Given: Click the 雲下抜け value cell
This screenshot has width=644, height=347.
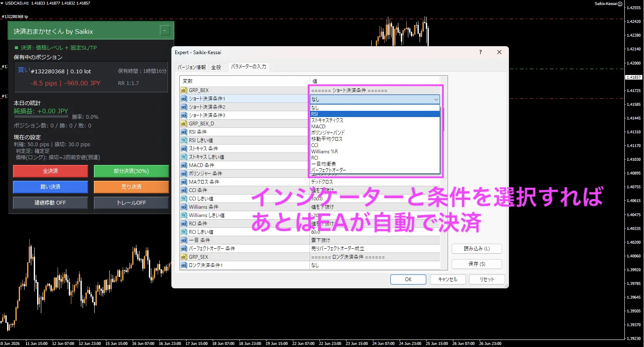Looking at the screenshot, I should click(375, 240).
